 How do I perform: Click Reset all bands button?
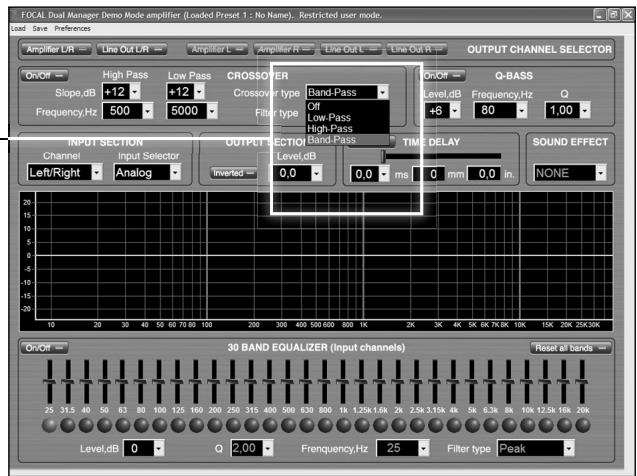[x=570, y=348]
